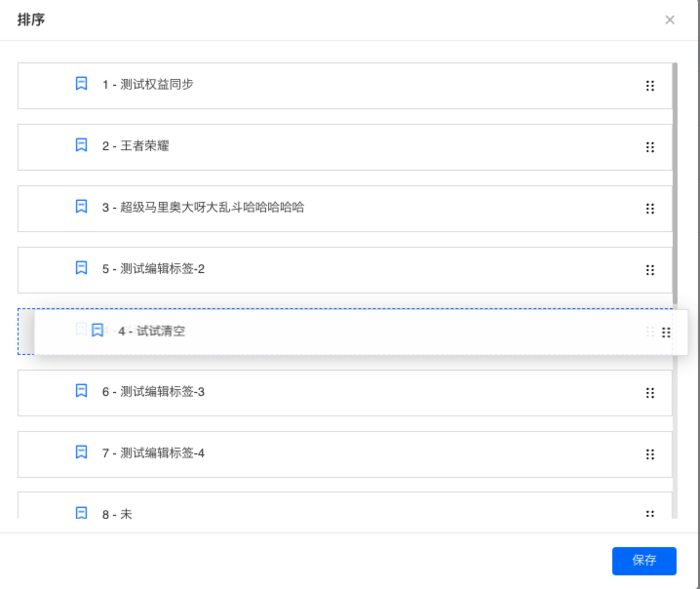Click the bookmark icon in row 8

click(81, 513)
